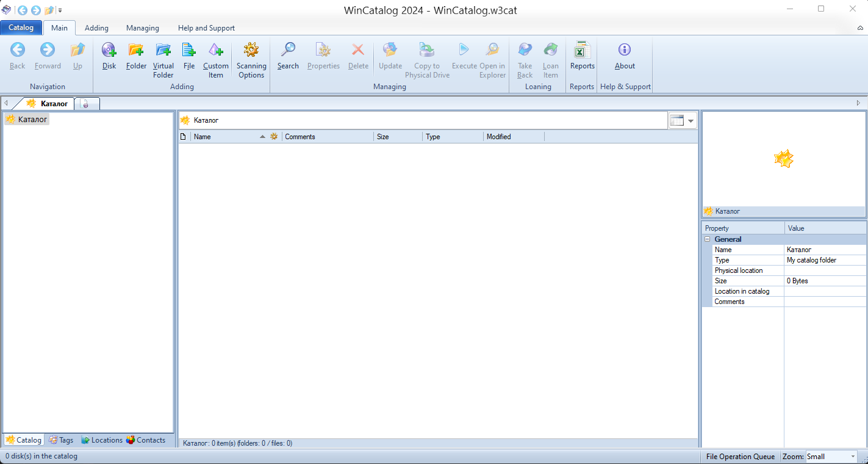The image size is (868, 464).
Task: Click the WinCatalog app icon in title bar
Action: point(6,10)
